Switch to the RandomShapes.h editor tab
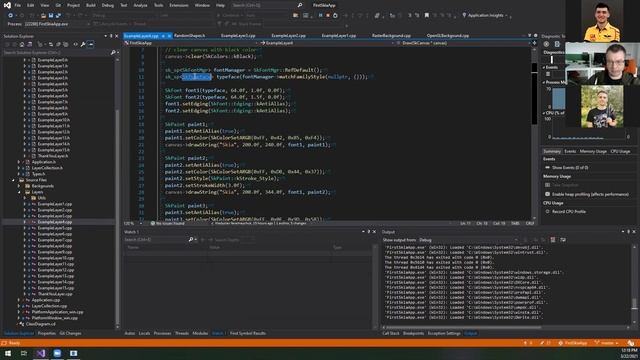 (189, 36)
